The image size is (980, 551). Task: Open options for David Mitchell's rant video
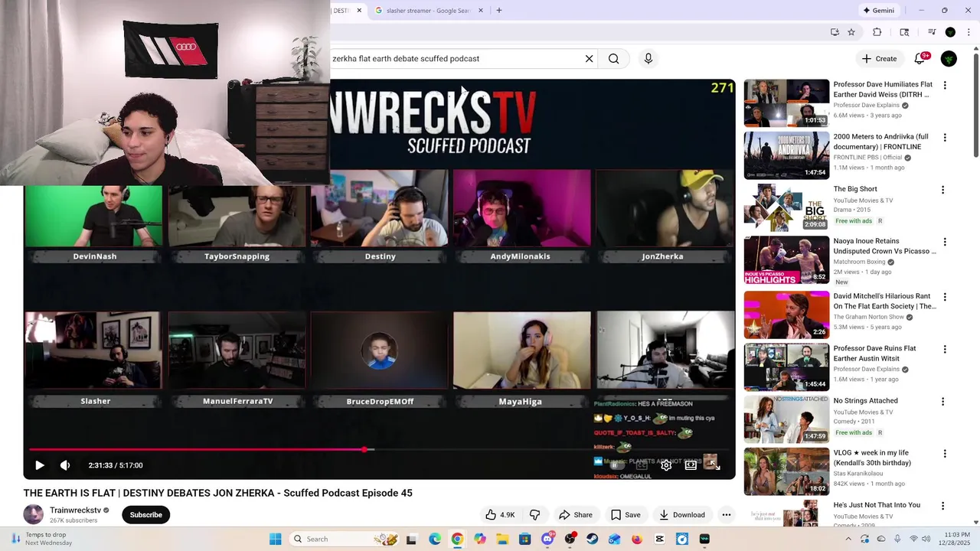[944, 297]
